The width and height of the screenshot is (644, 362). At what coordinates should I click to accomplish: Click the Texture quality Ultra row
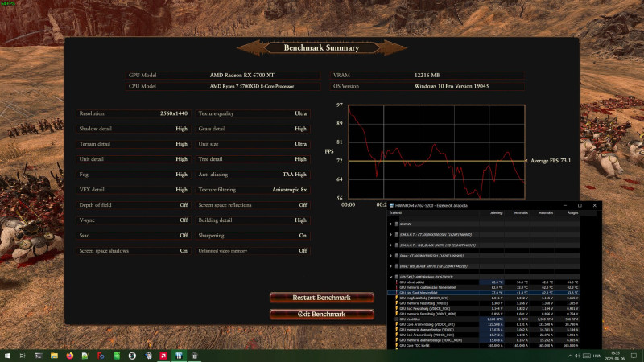pos(253,113)
